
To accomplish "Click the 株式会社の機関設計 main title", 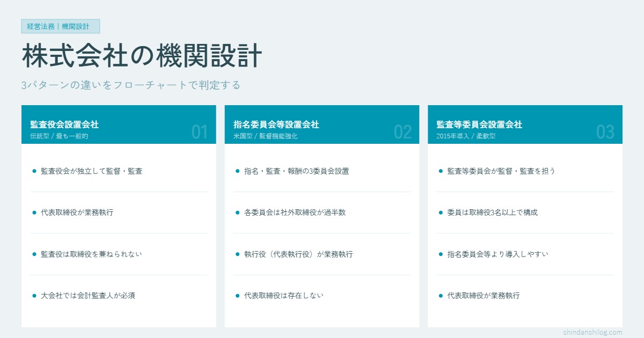I will [x=142, y=56].
